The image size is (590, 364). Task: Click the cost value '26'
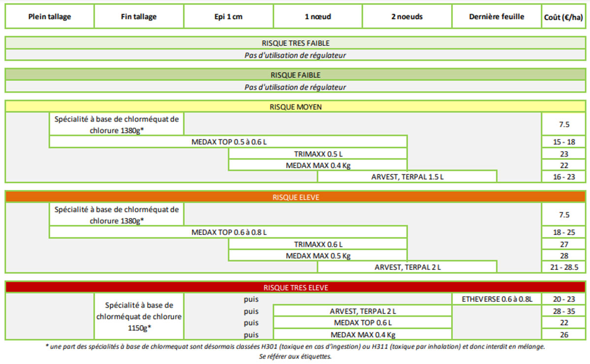[x=564, y=334]
